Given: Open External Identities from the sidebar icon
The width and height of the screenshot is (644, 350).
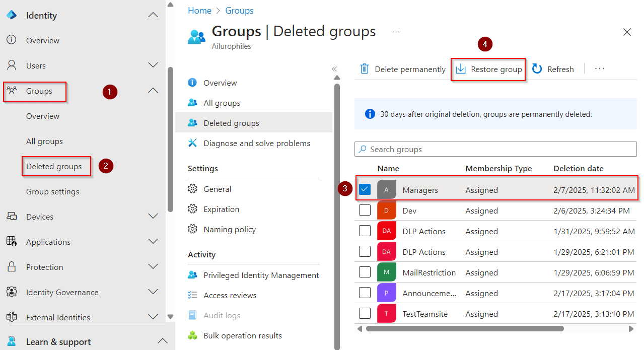Looking at the screenshot, I should [x=11, y=317].
